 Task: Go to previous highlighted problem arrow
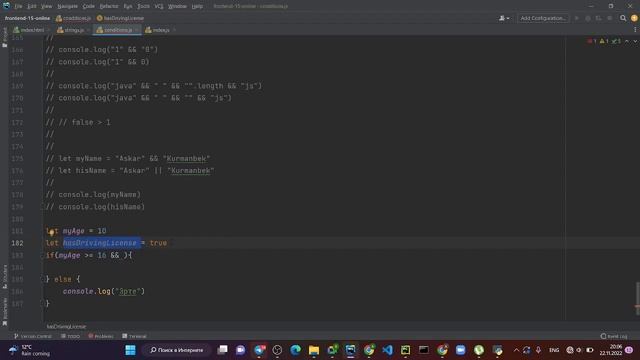coord(627,41)
